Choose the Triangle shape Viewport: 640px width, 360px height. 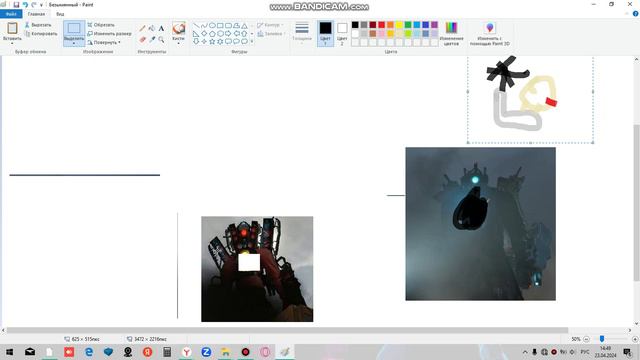point(244,25)
